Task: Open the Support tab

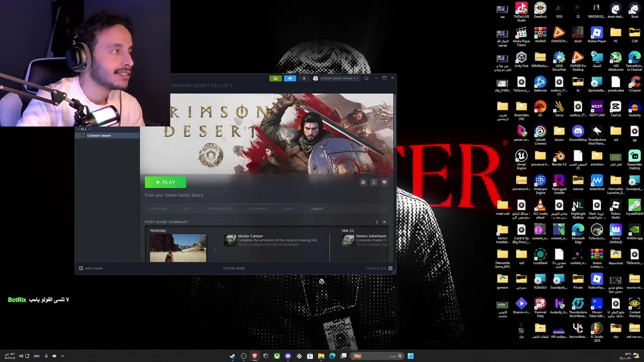Action: 317,208
